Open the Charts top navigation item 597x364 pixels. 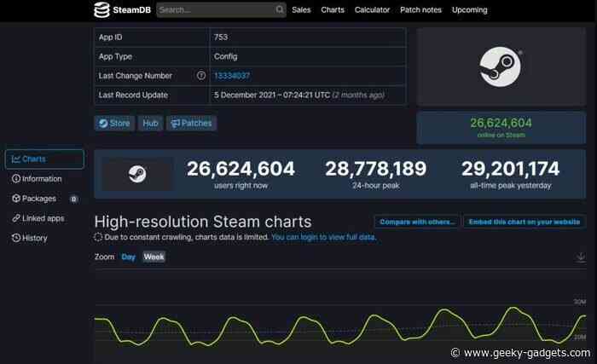point(333,10)
